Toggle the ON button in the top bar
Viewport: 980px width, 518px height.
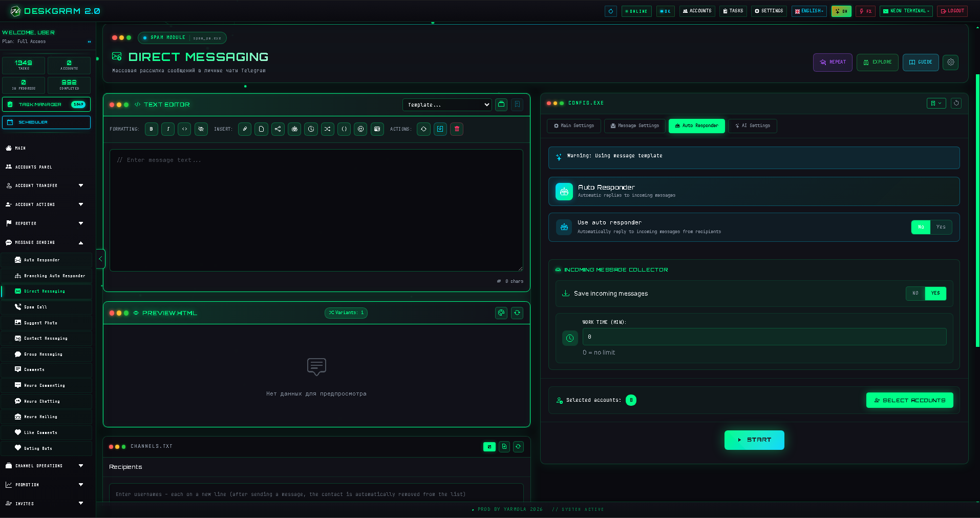click(841, 11)
